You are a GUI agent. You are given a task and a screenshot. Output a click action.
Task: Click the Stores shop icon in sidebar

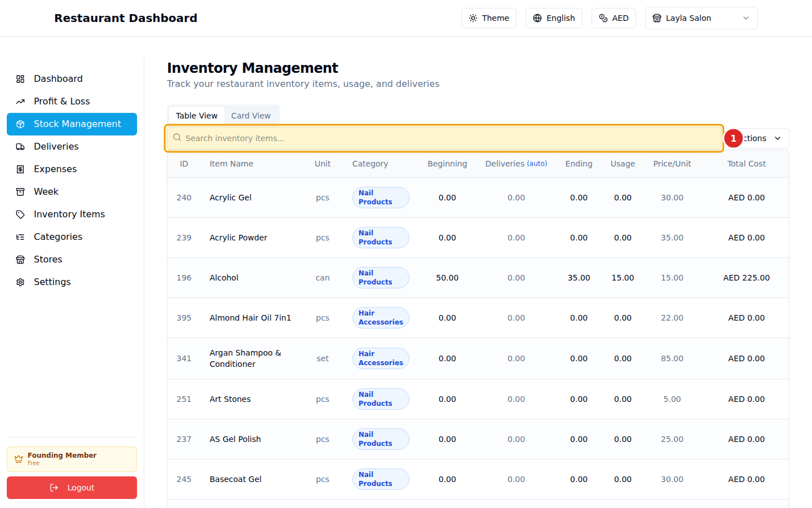coord(20,260)
